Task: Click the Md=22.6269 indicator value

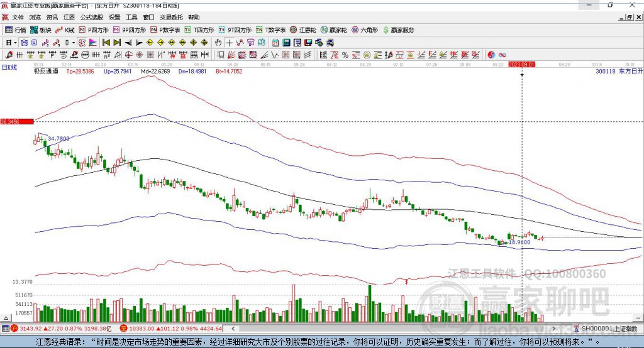Action: 155,71
